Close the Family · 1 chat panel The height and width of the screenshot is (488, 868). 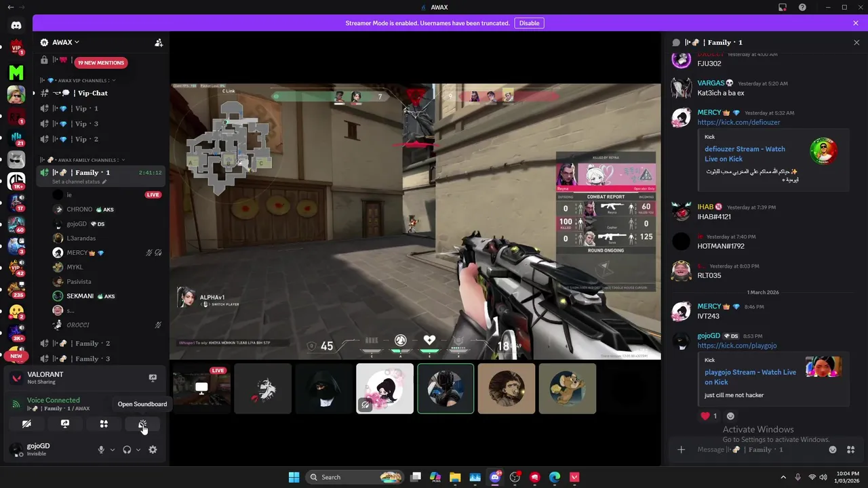pos(856,42)
